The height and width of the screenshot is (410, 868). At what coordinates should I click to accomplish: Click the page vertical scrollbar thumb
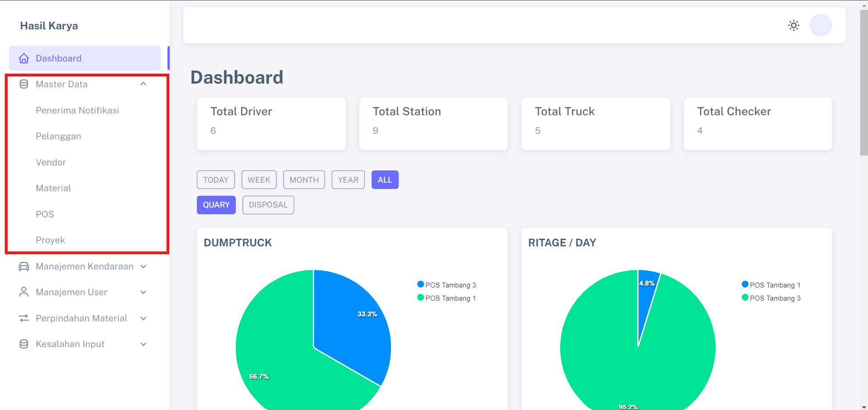point(863,81)
